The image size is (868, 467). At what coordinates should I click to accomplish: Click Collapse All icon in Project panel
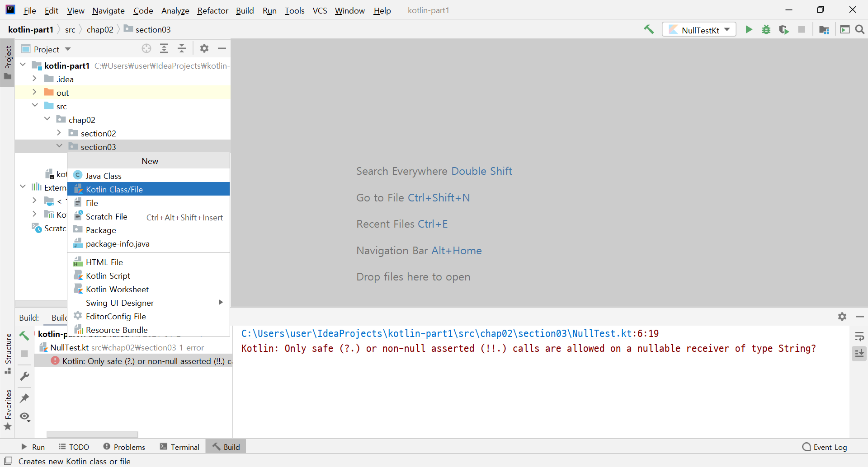pyautogui.click(x=182, y=48)
